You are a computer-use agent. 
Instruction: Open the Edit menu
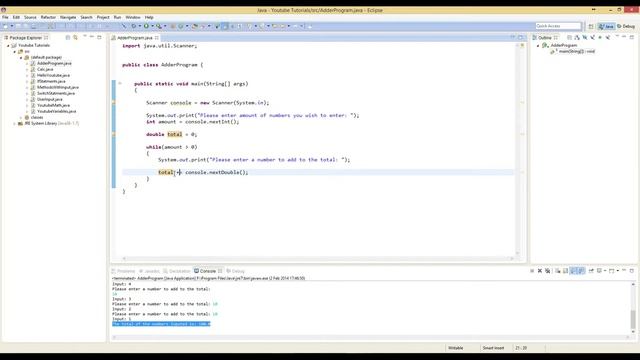(x=16, y=18)
